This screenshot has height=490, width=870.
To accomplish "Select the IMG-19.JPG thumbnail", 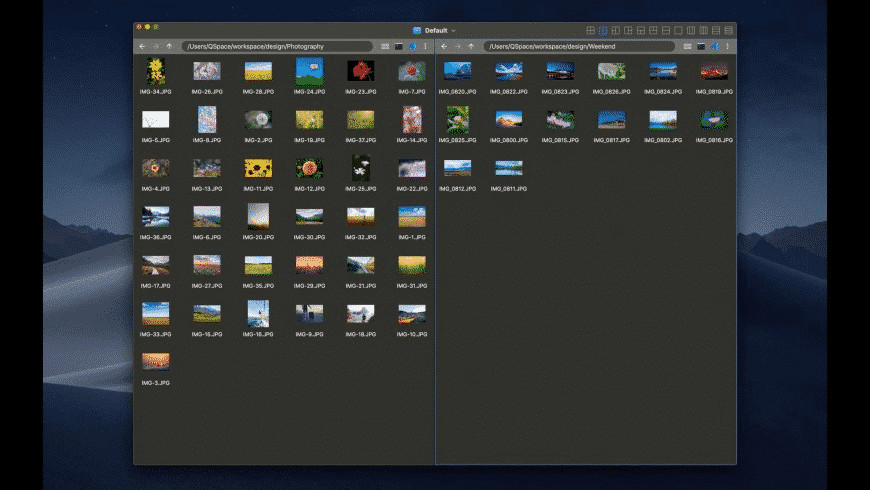I will point(309,119).
